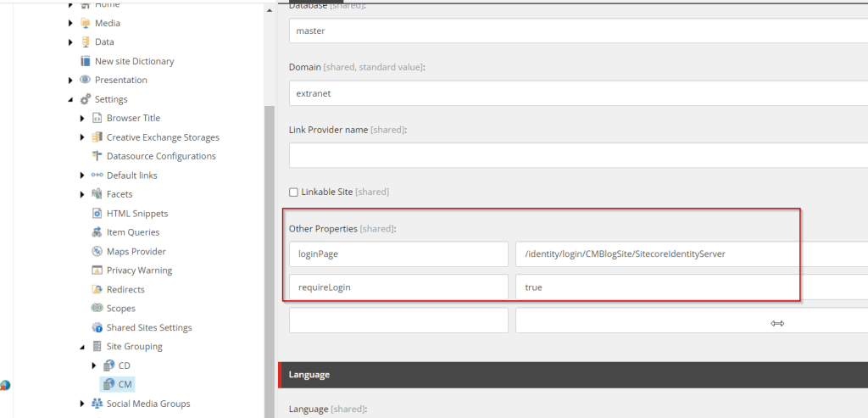Select the CM site item
The height and width of the screenshot is (418, 868).
[x=125, y=385]
